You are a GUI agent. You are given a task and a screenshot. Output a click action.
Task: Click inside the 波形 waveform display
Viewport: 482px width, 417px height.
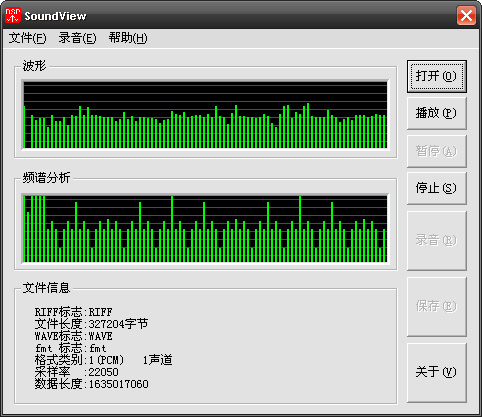(x=205, y=115)
